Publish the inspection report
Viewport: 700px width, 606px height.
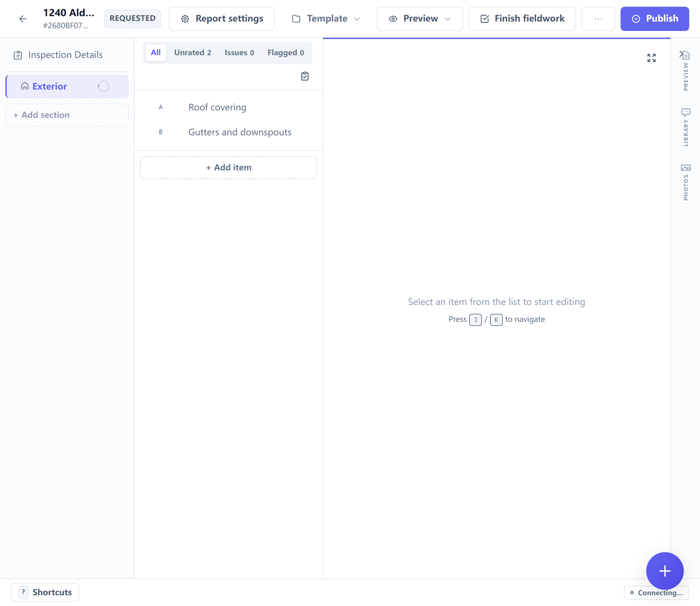(x=655, y=19)
